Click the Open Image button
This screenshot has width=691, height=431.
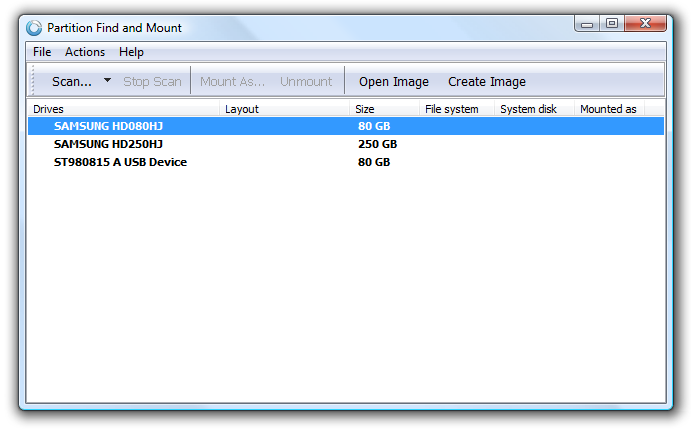[x=394, y=82]
